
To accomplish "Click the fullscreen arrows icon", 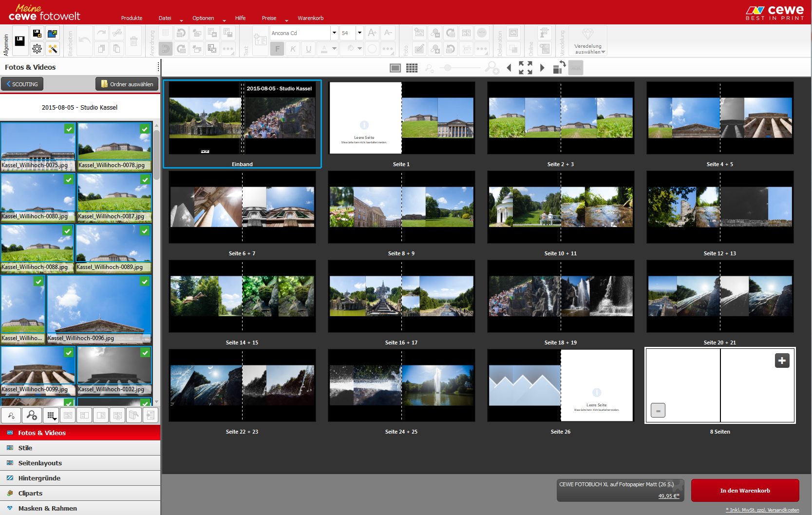I will (x=525, y=68).
